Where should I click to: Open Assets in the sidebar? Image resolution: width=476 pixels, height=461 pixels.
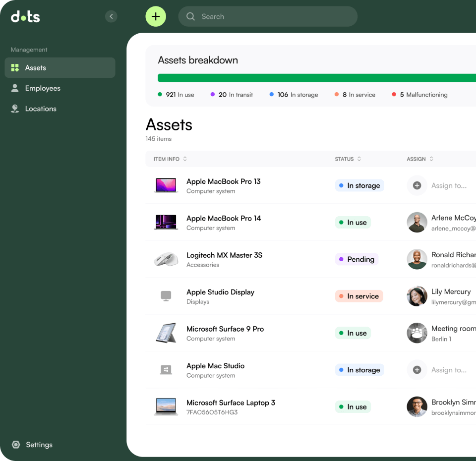(60, 68)
